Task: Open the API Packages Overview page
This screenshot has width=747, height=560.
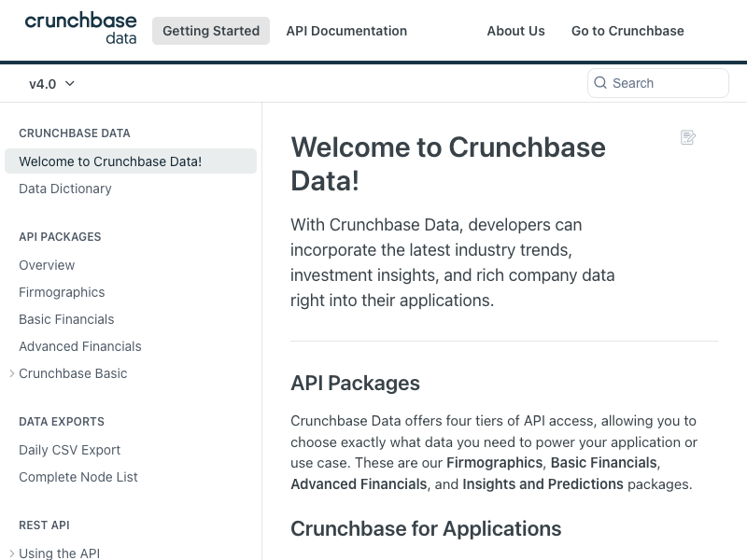Action: 47,265
